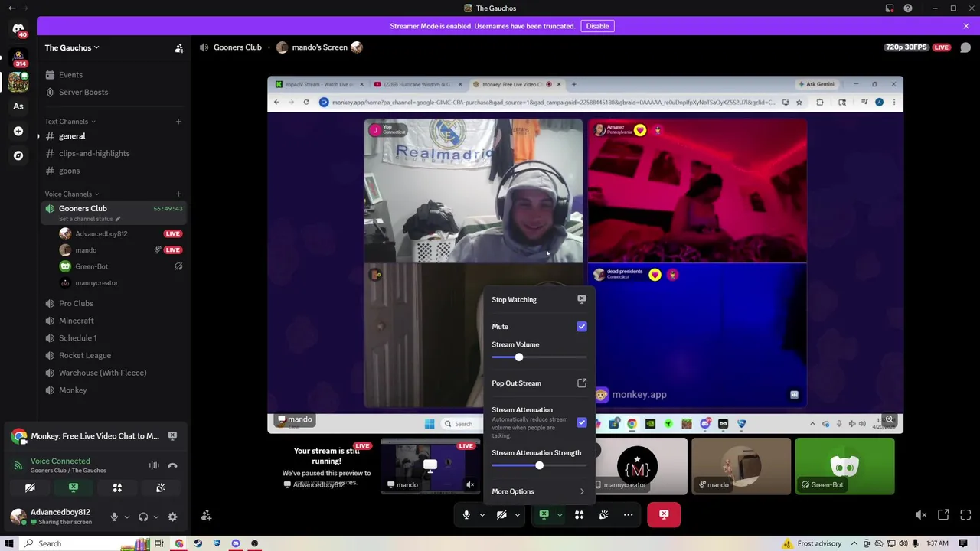This screenshot has height=551, width=980.
Task: Click the pop out window icon at bottom right
Action: coord(943,515)
